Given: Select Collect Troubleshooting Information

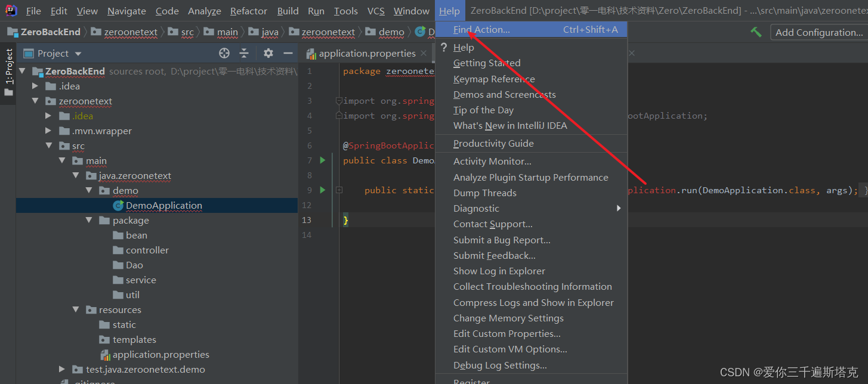Looking at the screenshot, I should click(x=531, y=286).
